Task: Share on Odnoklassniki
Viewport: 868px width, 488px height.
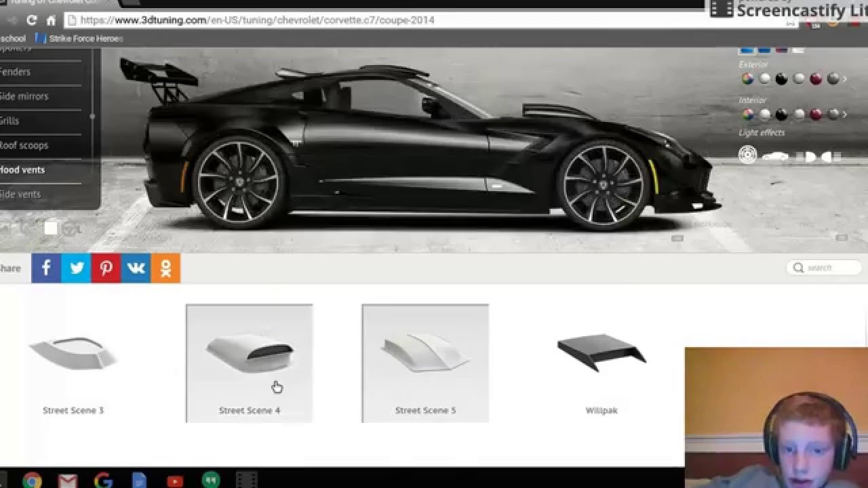Action: coord(165,268)
